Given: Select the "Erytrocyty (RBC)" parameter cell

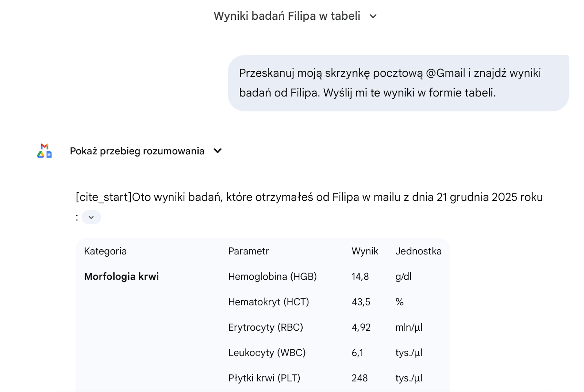Looking at the screenshot, I should click(265, 327).
